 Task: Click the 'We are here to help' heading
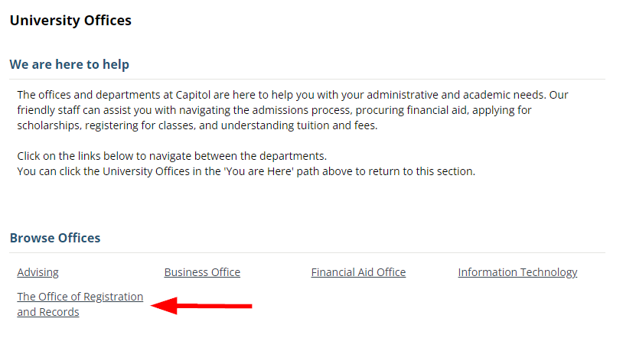coord(69,64)
